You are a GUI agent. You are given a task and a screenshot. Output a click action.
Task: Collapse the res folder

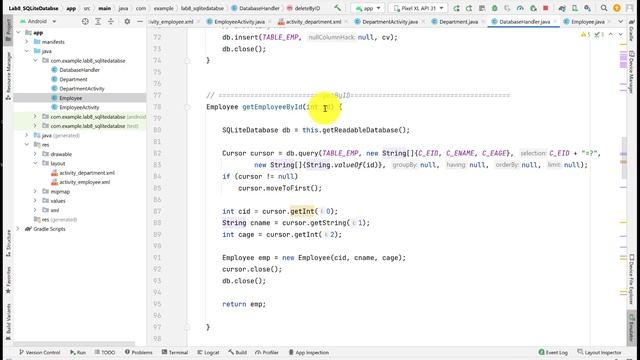click(27, 144)
